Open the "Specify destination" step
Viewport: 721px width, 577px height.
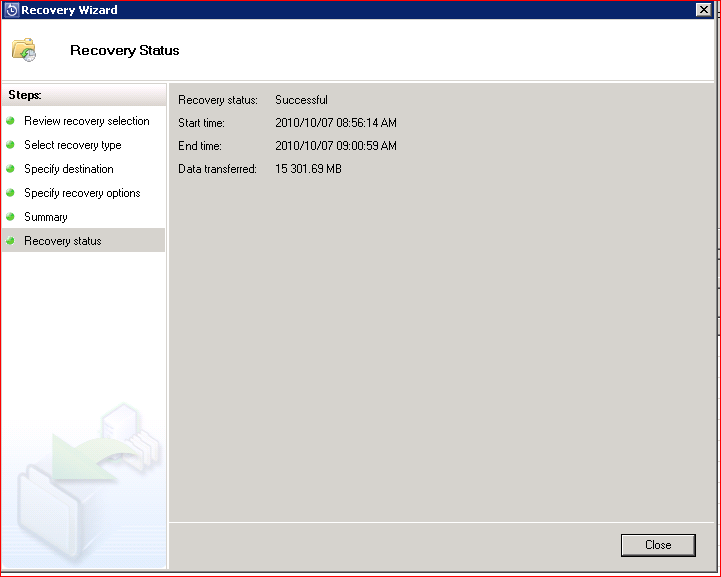pos(68,169)
